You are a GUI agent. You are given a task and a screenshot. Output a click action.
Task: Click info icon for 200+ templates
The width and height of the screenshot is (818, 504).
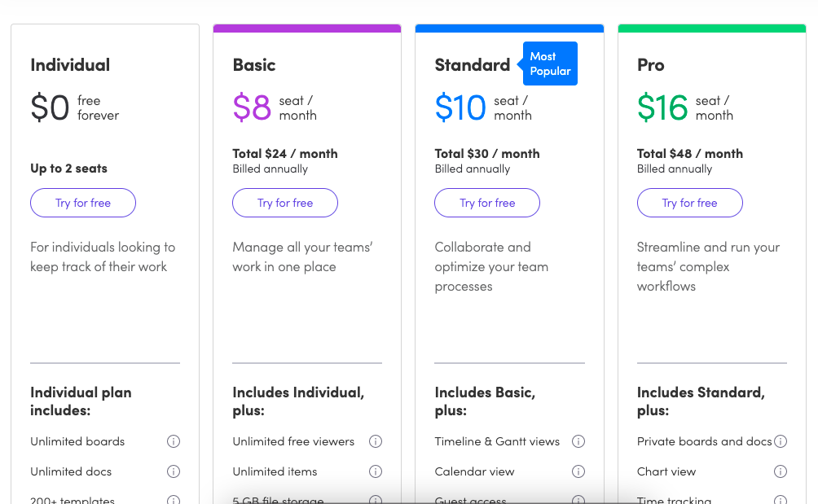coord(174,500)
